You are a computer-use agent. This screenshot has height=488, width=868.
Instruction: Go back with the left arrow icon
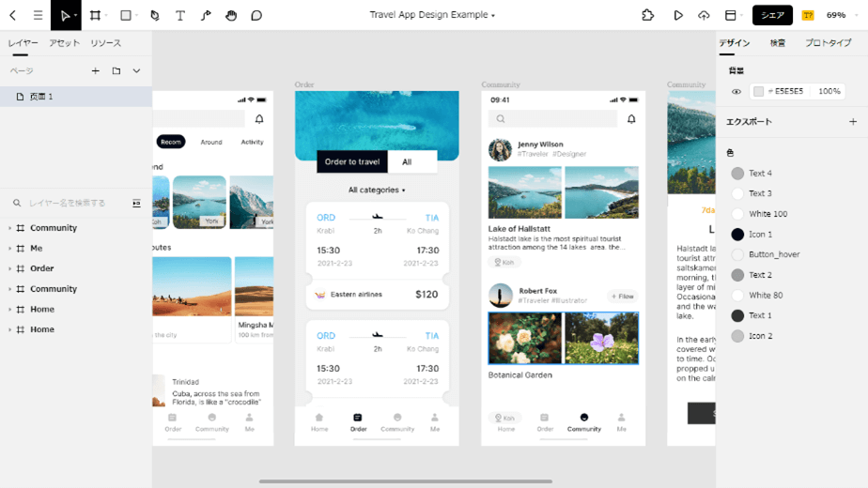click(x=13, y=15)
